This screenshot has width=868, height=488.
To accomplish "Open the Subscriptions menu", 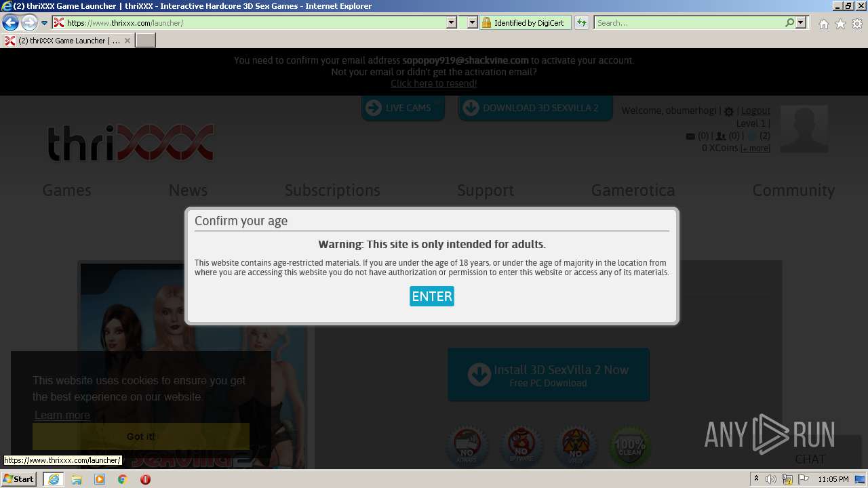I will (x=332, y=190).
